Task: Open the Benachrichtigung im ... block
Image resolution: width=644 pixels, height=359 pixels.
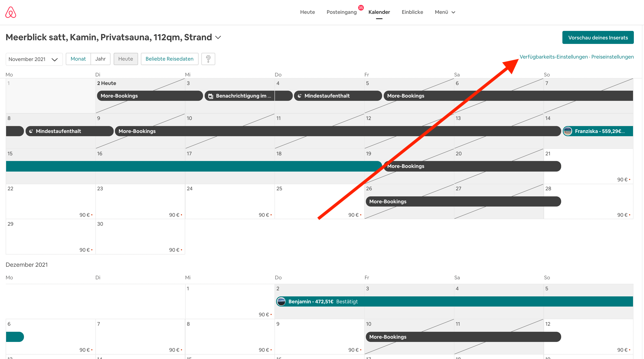Action: (249, 96)
